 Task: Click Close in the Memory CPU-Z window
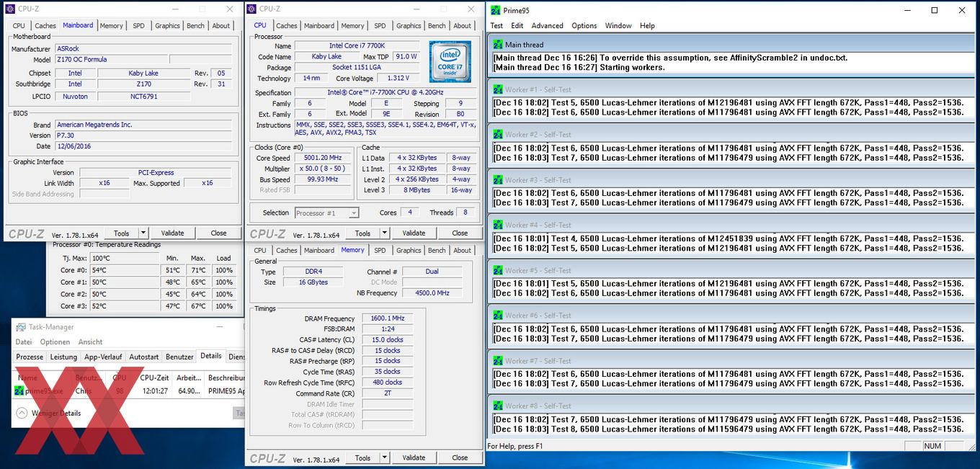pos(460,458)
